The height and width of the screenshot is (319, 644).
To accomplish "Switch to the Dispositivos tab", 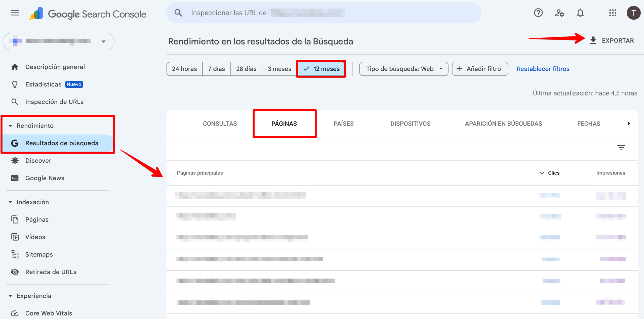I will 410,124.
